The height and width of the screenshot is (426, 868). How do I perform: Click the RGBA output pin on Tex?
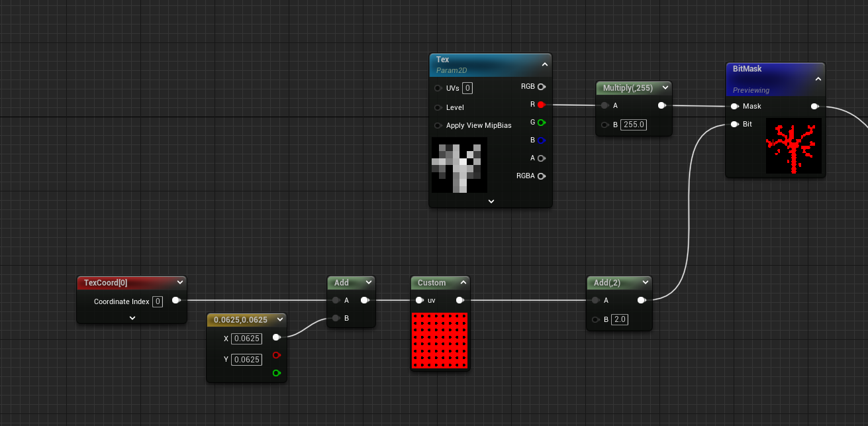(x=541, y=176)
